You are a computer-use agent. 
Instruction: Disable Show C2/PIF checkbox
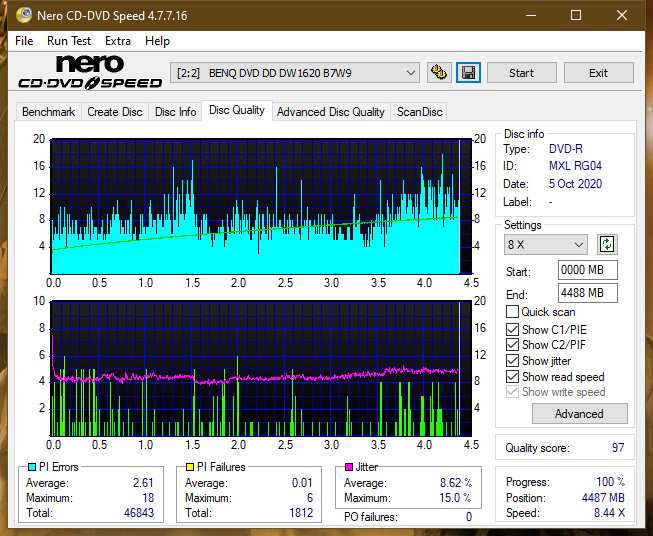(512, 345)
